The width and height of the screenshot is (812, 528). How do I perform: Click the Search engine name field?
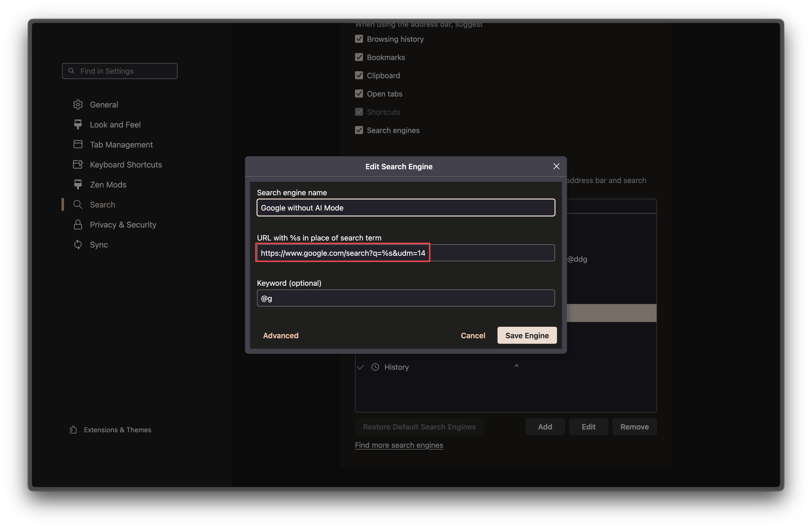coord(405,208)
